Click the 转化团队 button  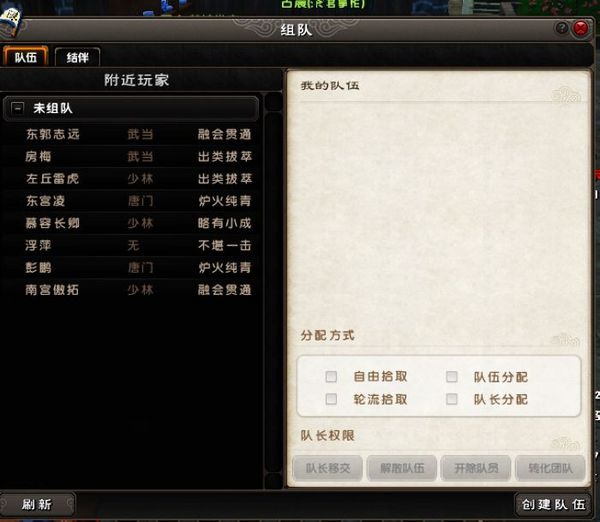550,468
